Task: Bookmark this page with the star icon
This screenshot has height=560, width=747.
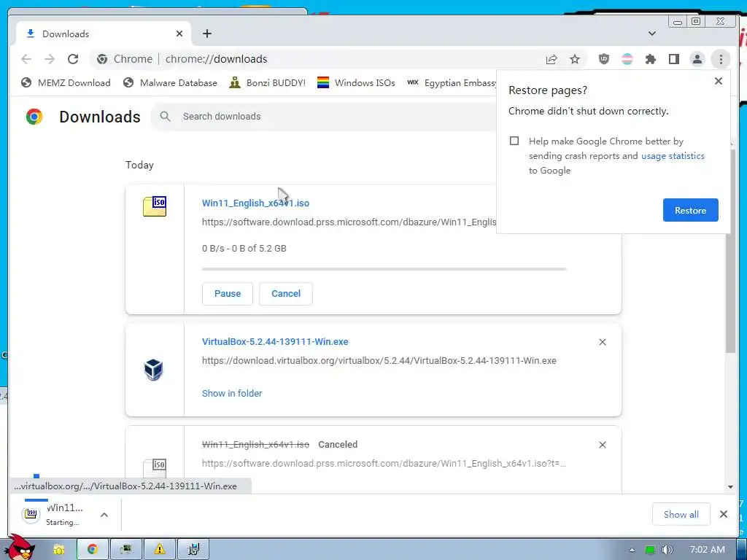Action: (x=575, y=59)
